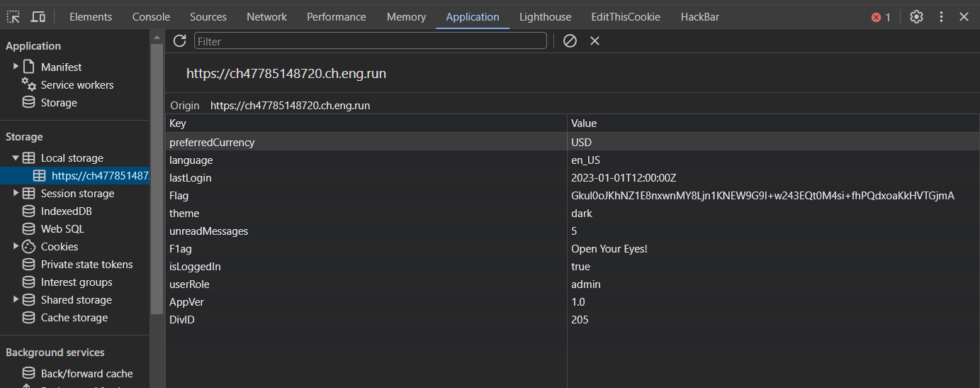Switch to the Network tab
The height and width of the screenshot is (388, 980).
(x=266, y=16)
